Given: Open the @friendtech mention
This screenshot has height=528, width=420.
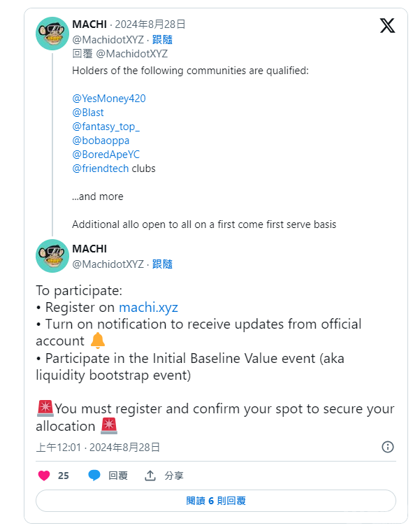Looking at the screenshot, I should (x=101, y=169).
